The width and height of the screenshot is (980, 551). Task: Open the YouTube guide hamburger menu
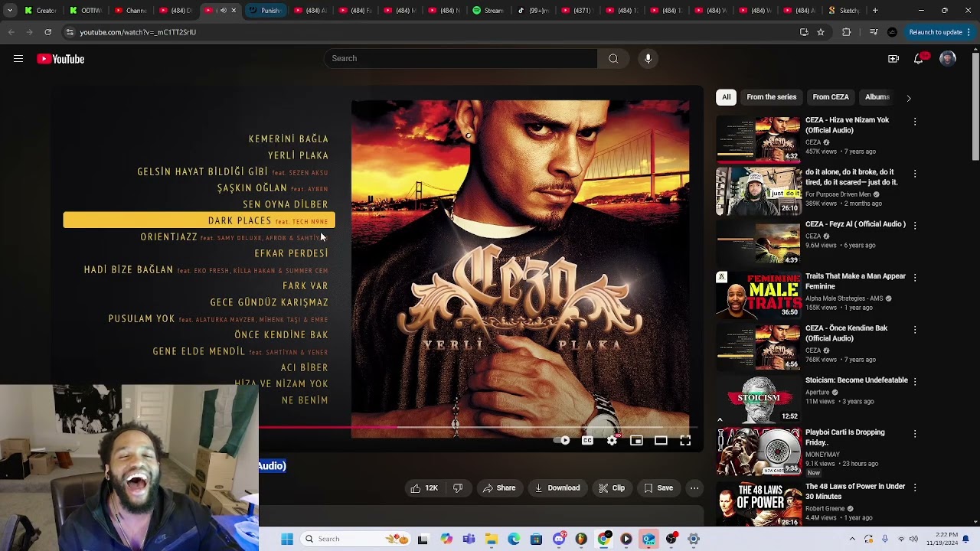click(18, 59)
